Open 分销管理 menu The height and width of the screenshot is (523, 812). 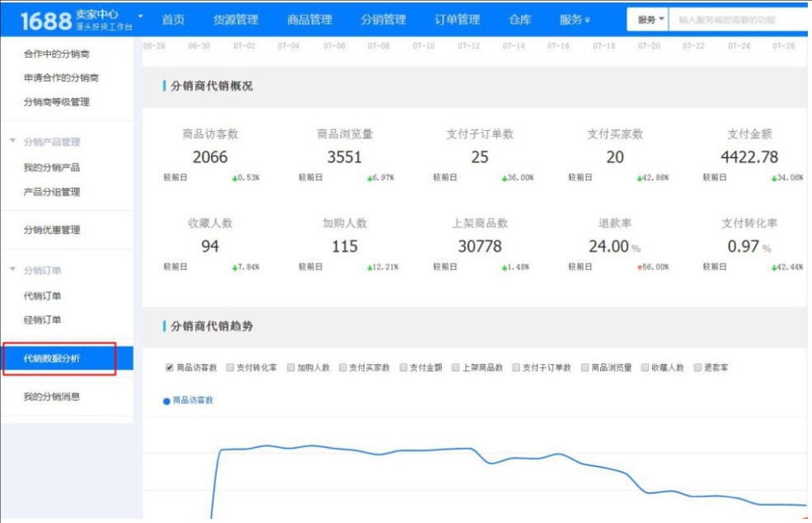coord(383,20)
